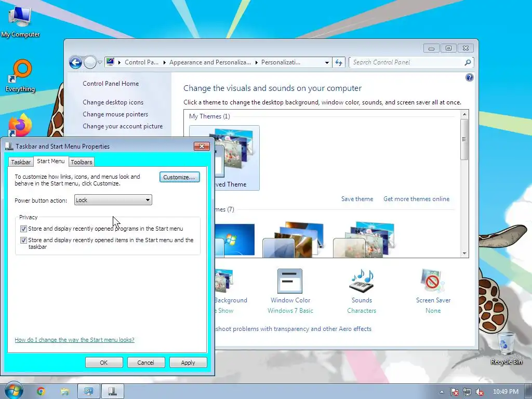Open Control Panel help question mark
Viewport: 532px width, 399px height.
(x=470, y=78)
